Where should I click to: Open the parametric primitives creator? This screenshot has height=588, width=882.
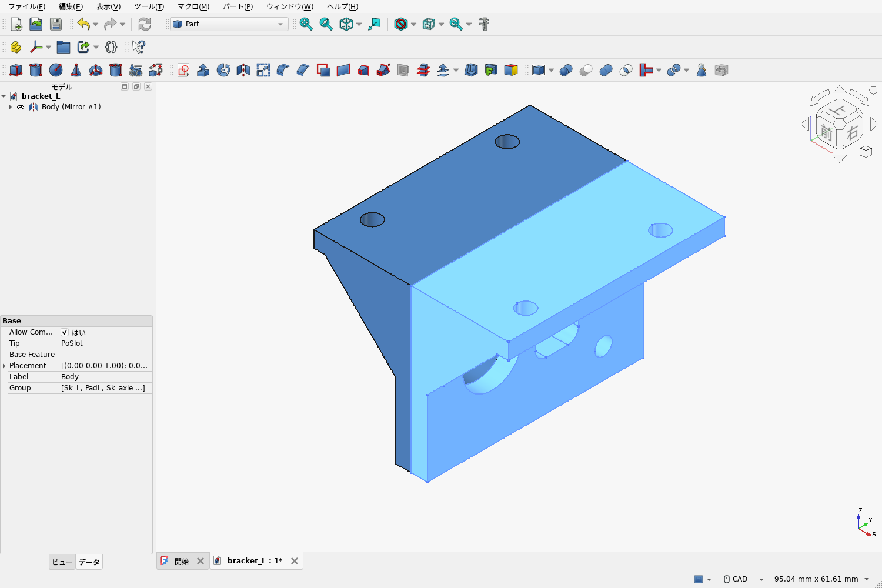(136, 71)
